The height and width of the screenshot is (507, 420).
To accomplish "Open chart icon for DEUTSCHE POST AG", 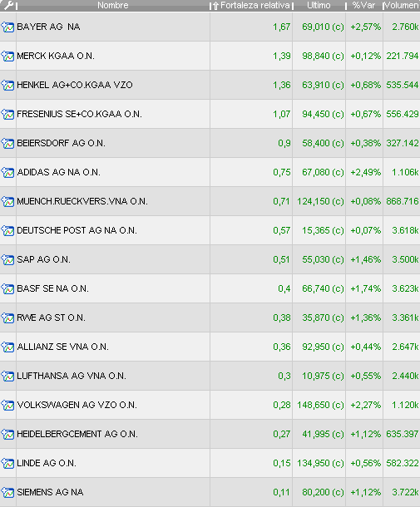I will tap(7, 231).
